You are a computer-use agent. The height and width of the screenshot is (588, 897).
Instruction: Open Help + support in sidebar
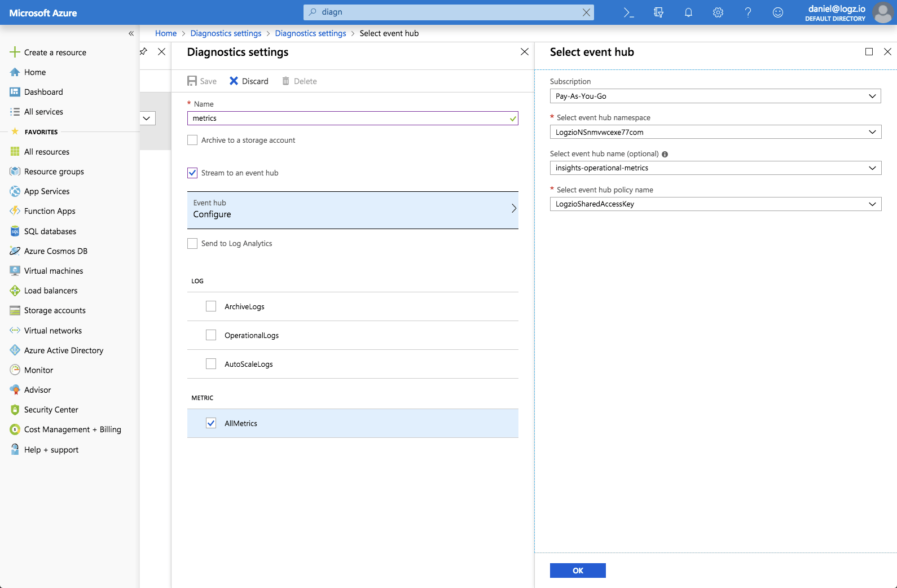tap(51, 450)
